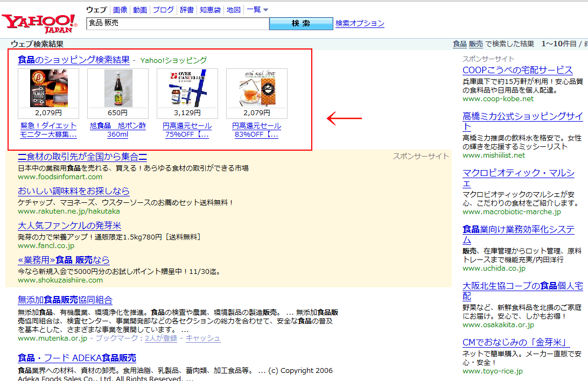
Task: Click the www.shokuzaishiire.com URL
Action: 60,280
